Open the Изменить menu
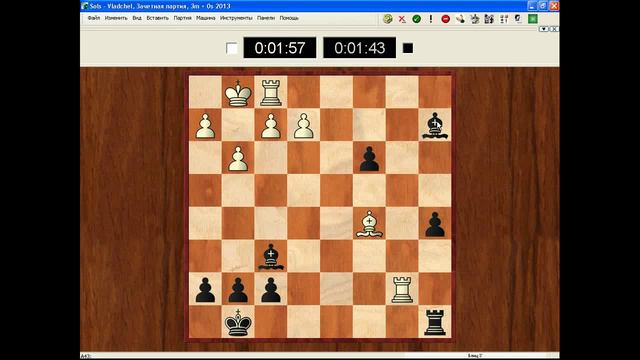Screen dimensions: 640x360 coord(116,18)
